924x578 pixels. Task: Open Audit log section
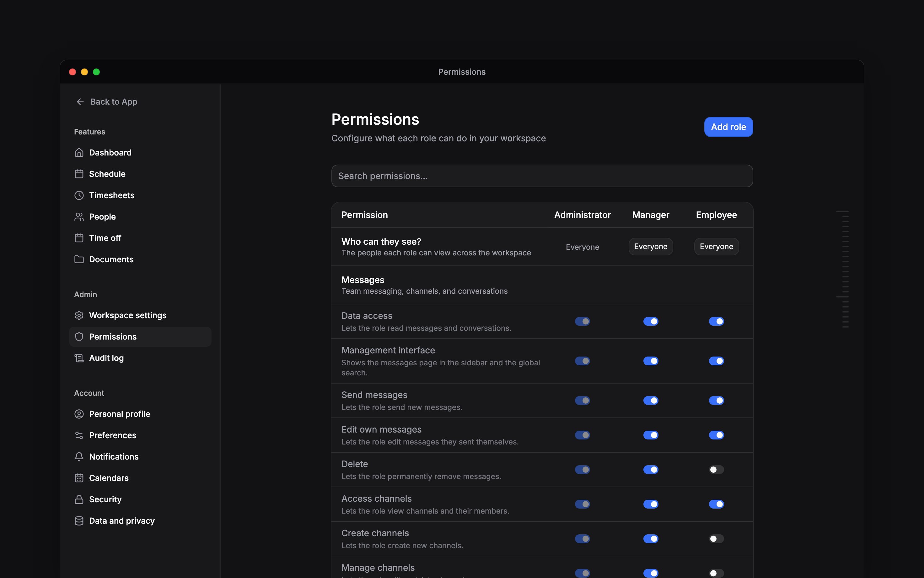(140, 358)
